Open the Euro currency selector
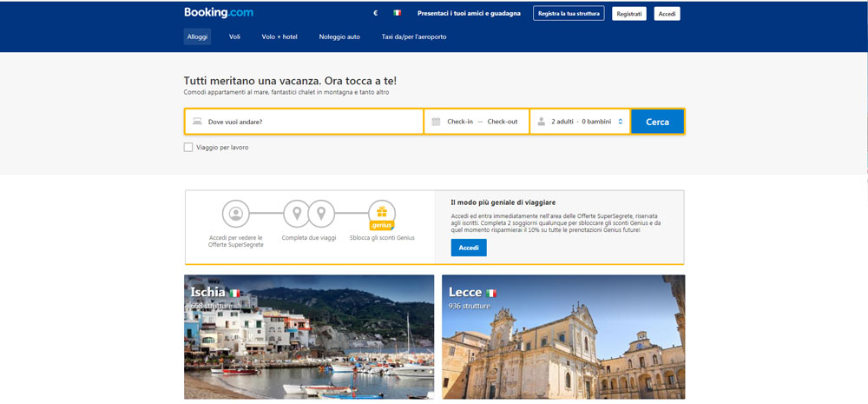This screenshot has width=868, height=404. 376,14
